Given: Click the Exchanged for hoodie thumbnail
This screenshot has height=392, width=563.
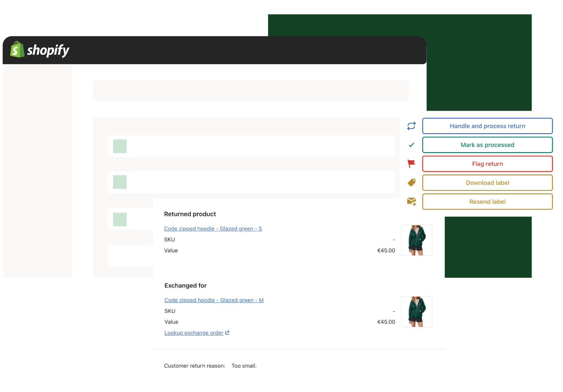Looking at the screenshot, I should click(x=417, y=311).
